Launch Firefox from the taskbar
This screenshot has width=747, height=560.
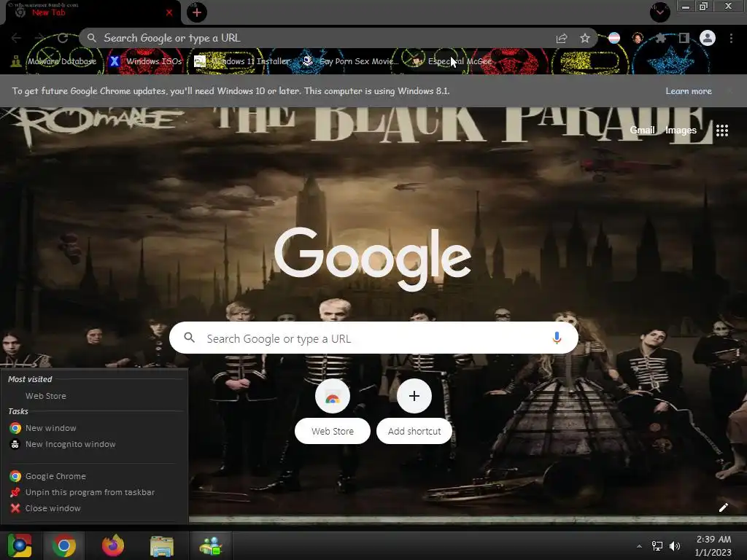pyautogui.click(x=113, y=545)
